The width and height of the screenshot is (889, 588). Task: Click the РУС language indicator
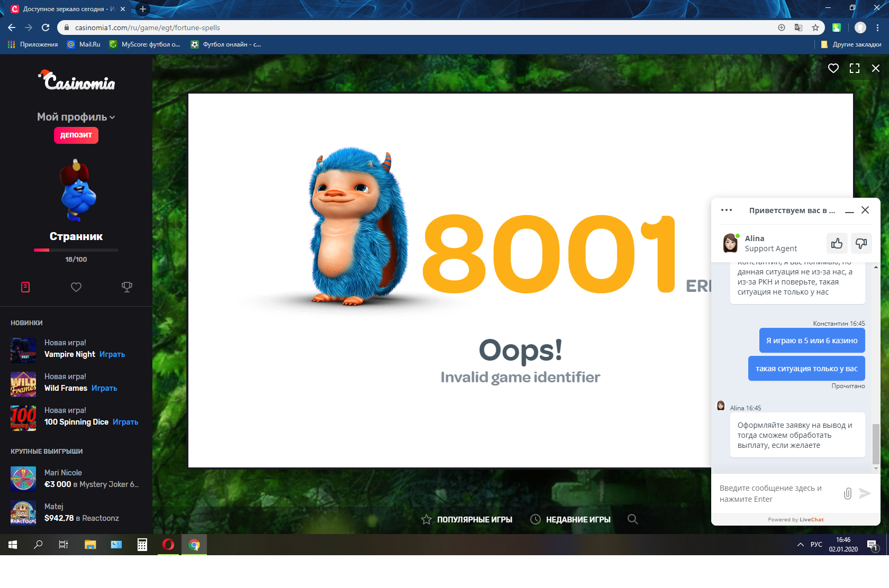pyautogui.click(x=817, y=545)
